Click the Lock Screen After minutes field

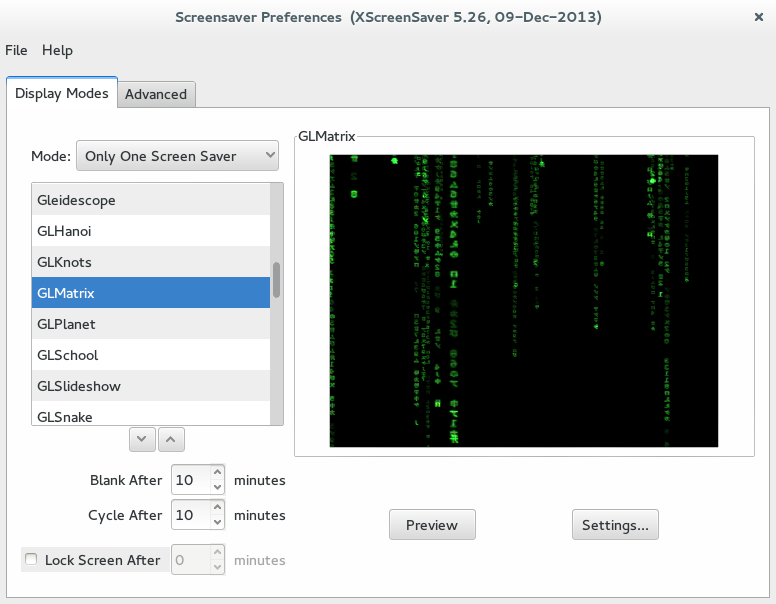[191, 559]
